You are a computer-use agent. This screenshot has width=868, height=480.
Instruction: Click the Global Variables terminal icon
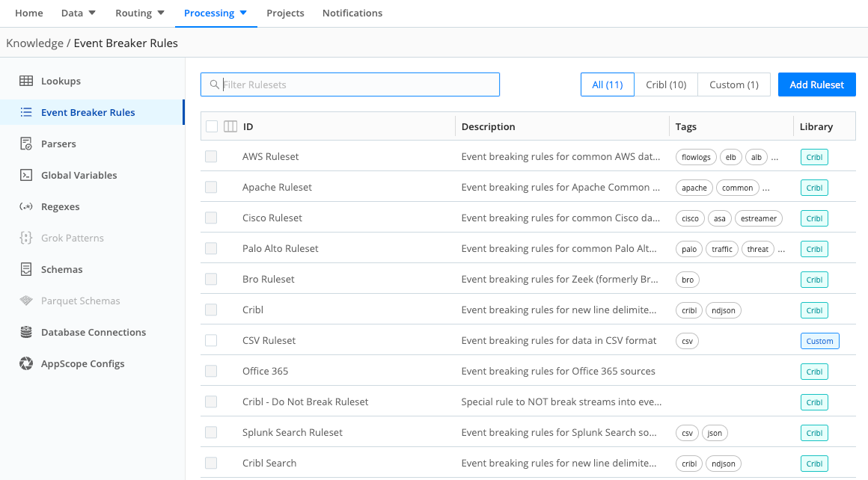point(26,175)
